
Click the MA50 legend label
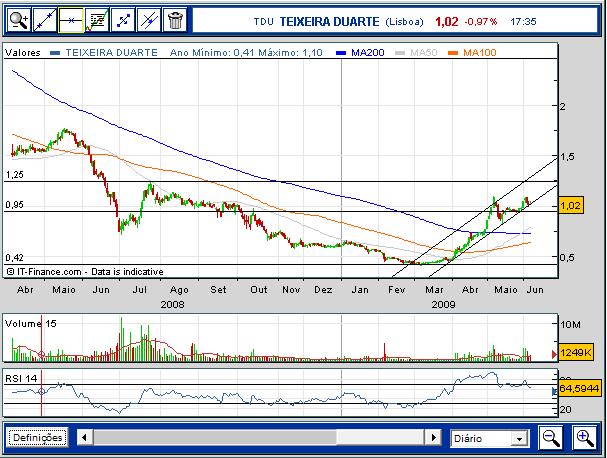[423, 52]
